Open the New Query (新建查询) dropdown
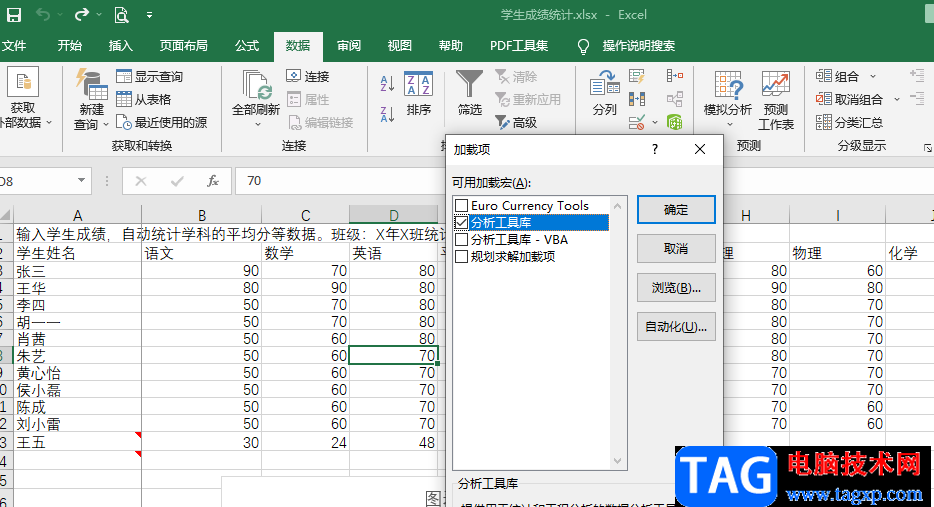934x507 pixels. coord(92,117)
